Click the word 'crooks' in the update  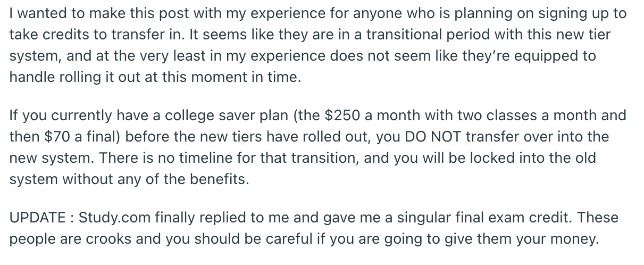click(x=103, y=239)
